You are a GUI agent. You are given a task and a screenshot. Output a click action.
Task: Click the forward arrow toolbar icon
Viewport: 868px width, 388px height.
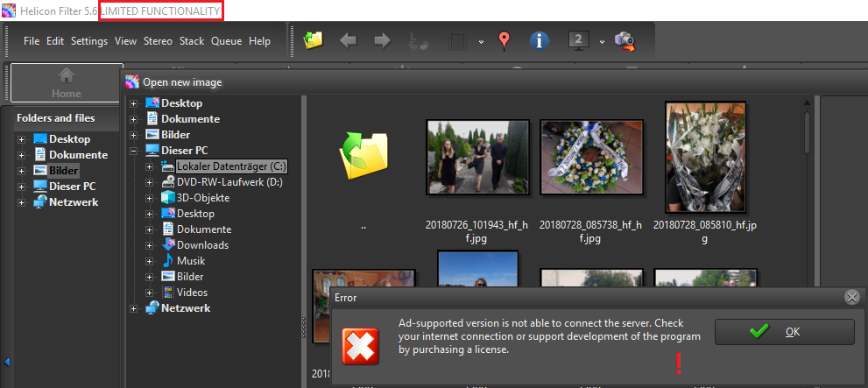click(383, 40)
